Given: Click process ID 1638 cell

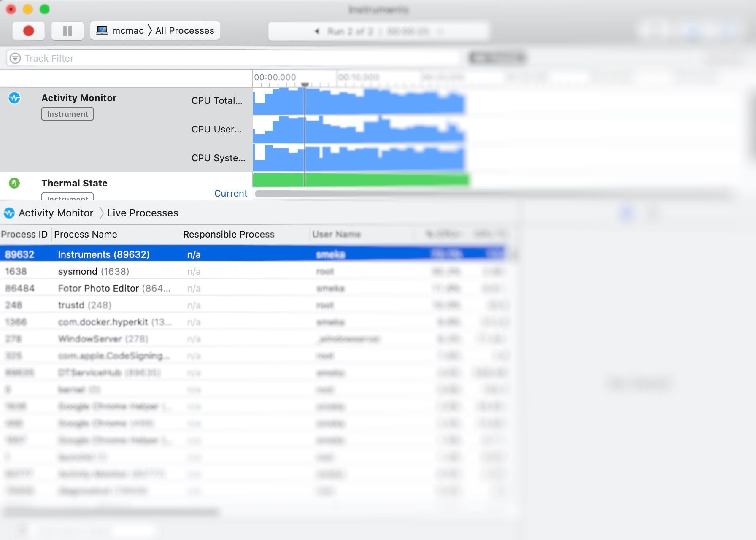Looking at the screenshot, I should pos(16,271).
